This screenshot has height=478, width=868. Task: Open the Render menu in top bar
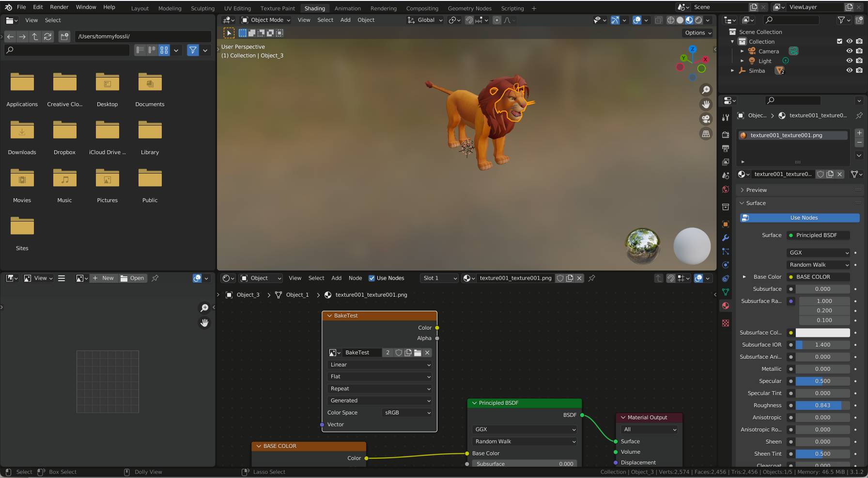coord(59,7)
